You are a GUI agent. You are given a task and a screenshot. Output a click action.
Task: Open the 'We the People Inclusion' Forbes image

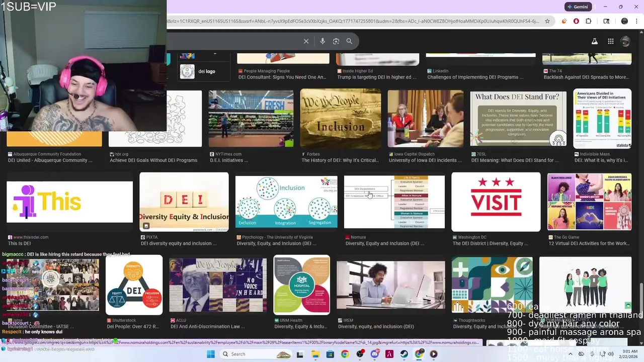point(341,118)
